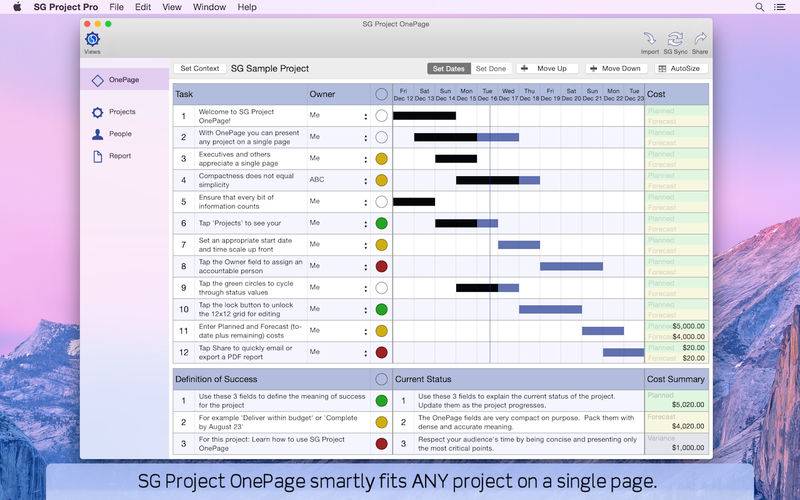Screen dimensions: 800x500
Task: Toggle status circle in Task header
Action: point(381,94)
